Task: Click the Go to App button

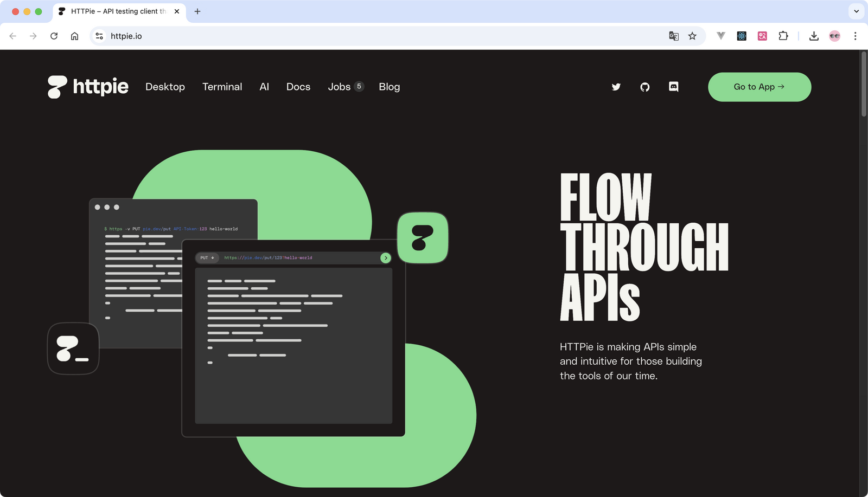Action: [759, 87]
